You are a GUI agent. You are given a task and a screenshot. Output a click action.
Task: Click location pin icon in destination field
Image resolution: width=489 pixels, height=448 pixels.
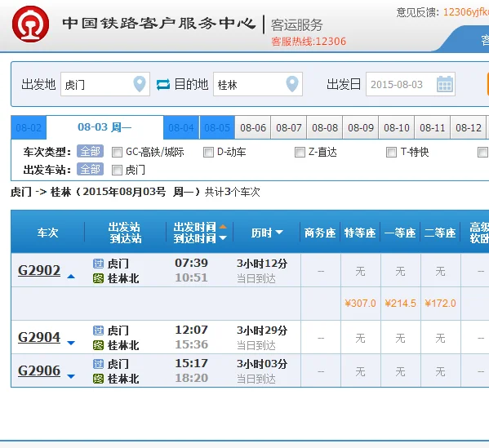292,84
